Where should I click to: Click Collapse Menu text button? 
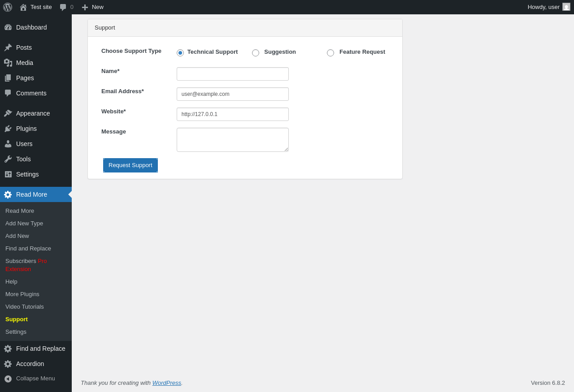tap(35, 379)
